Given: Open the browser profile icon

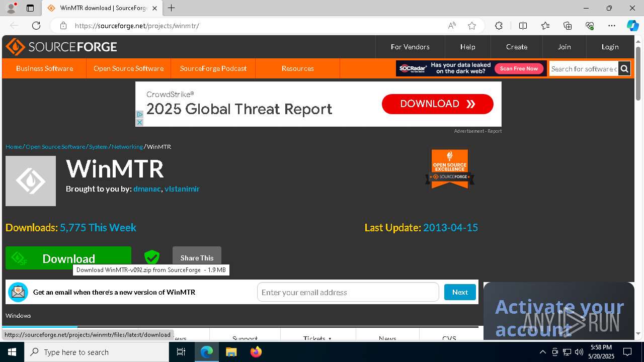Looking at the screenshot, I should (x=11, y=8).
